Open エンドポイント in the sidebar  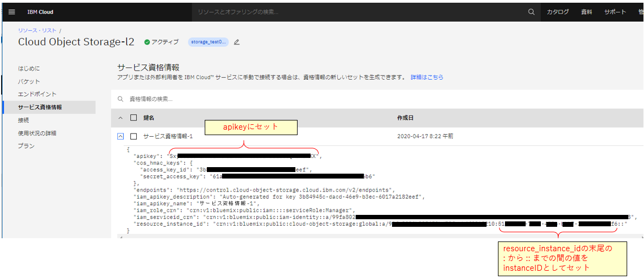tap(37, 94)
